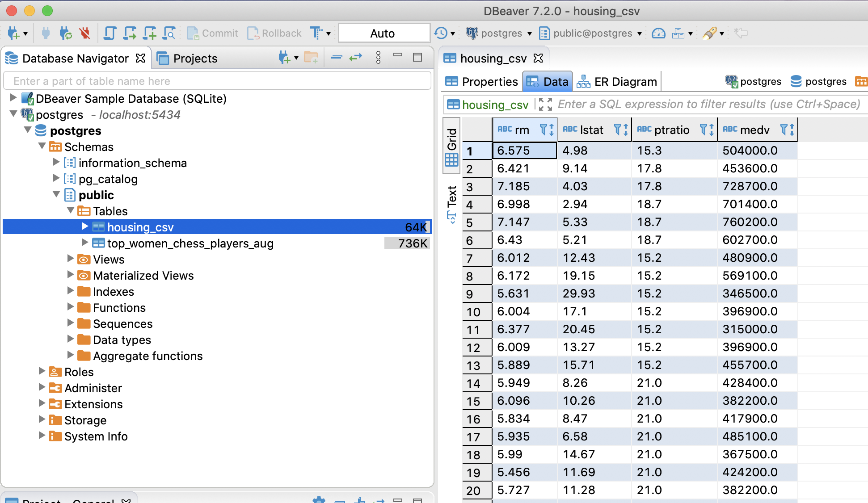Click the link with editor arrows icon
868x503 pixels.
(x=356, y=58)
